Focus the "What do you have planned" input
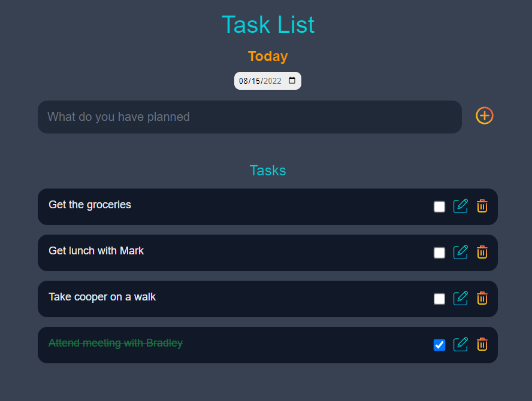This screenshot has height=401, width=532. click(x=250, y=117)
